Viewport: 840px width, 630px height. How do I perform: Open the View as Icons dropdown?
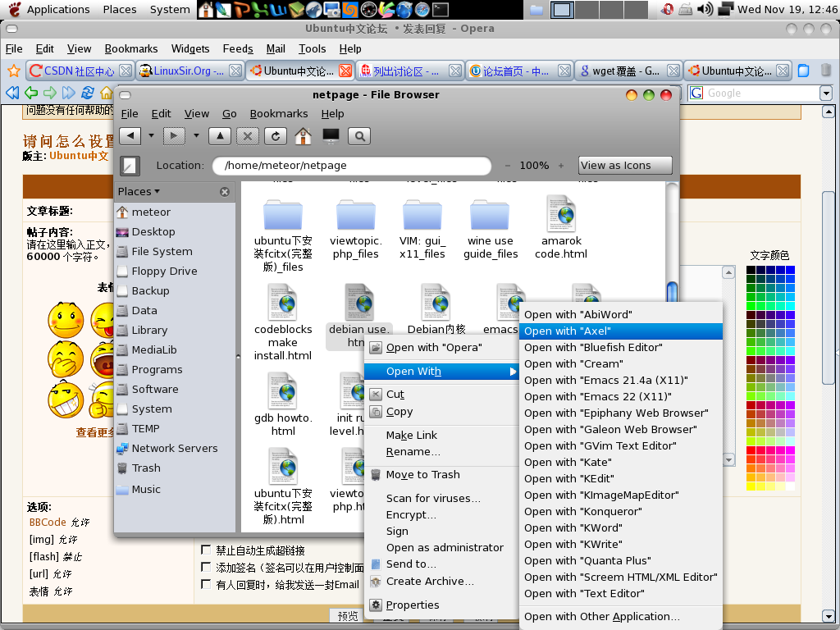625,166
